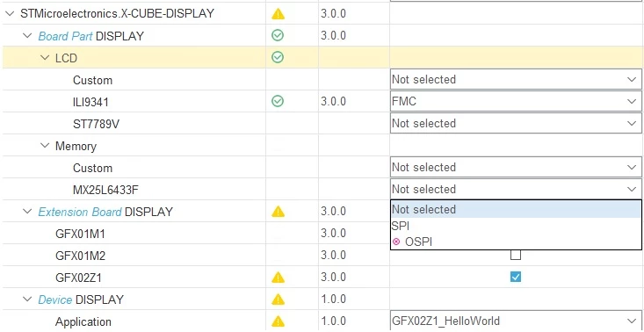The image size is (644, 332).
Task: Open Application dropdown showing GFX02Z1_HelloWorld
Action: [x=516, y=321]
